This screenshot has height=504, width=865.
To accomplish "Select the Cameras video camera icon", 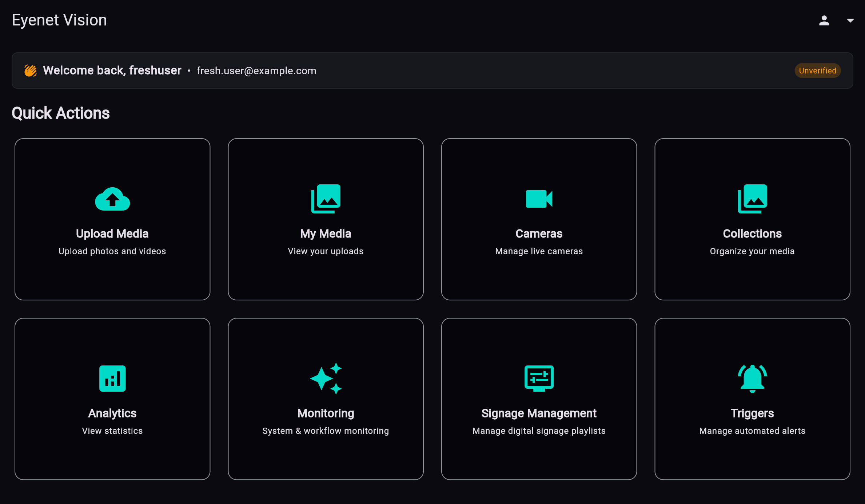I will 539,199.
